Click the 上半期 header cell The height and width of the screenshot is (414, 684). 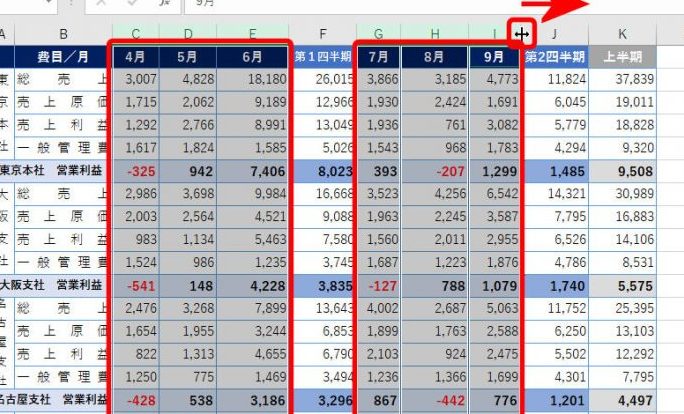coord(622,57)
